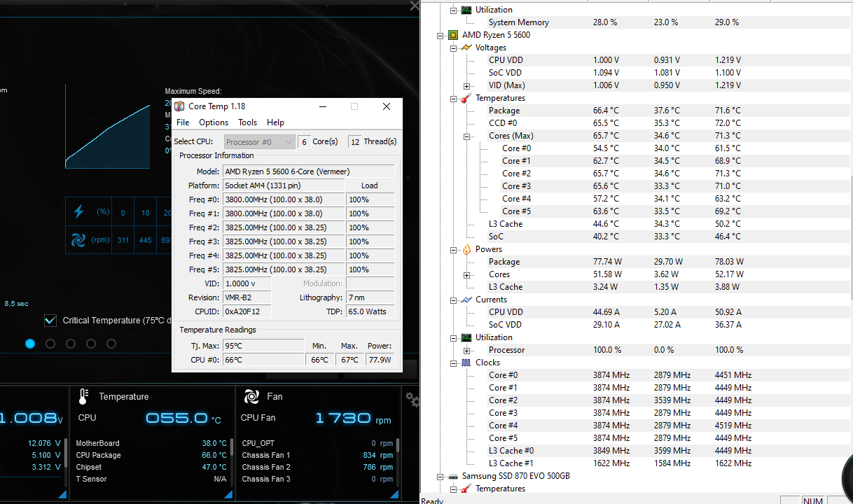Click the Utilization icon above System Memory

click(466, 10)
